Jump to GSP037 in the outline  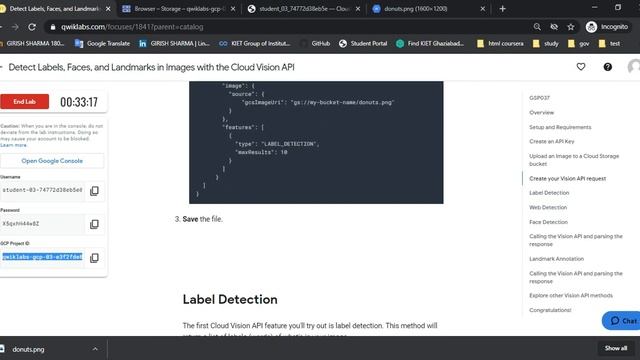coord(539,98)
